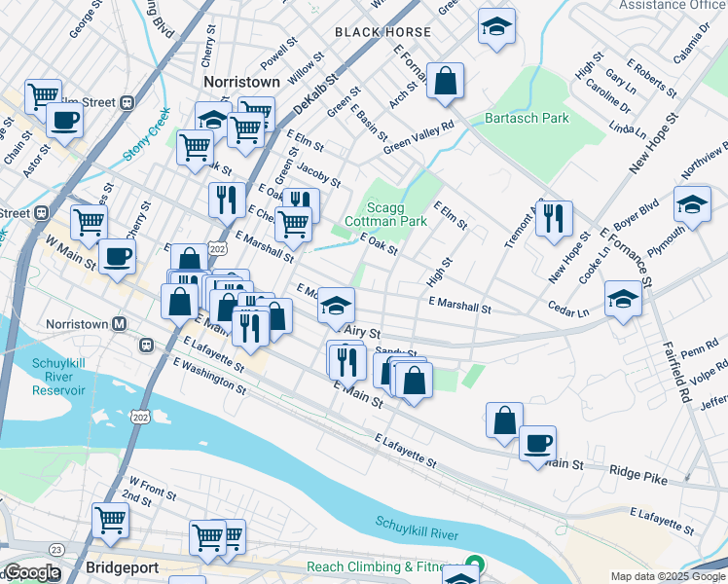This screenshot has height=584, width=728.
Task: Click the school marker on E Airy St
Action: (336, 309)
